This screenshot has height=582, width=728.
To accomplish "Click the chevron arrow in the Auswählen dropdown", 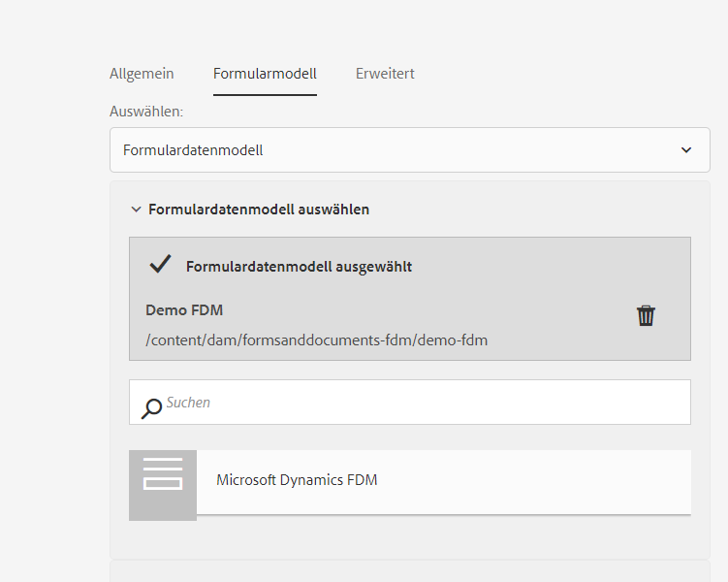I will coord(686,150).
